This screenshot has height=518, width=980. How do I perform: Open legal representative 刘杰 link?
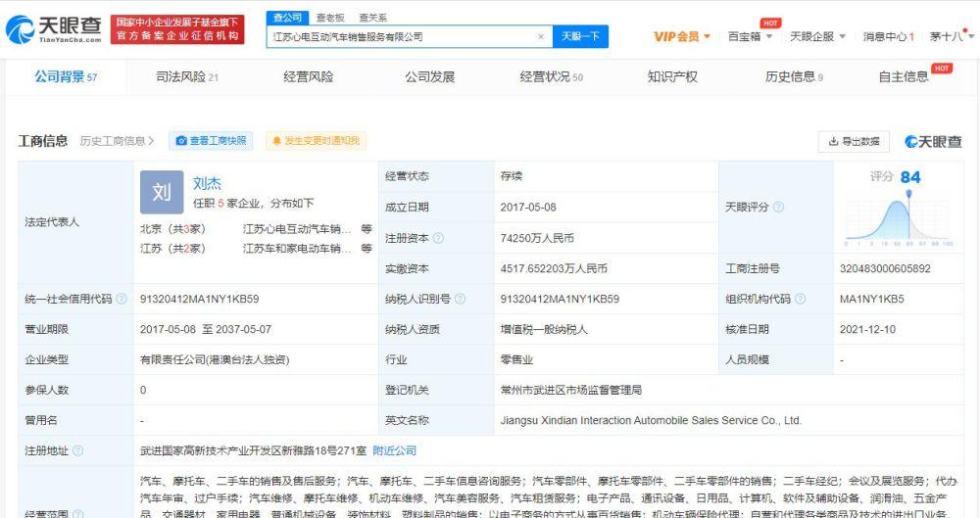click(x=207, y=183)
